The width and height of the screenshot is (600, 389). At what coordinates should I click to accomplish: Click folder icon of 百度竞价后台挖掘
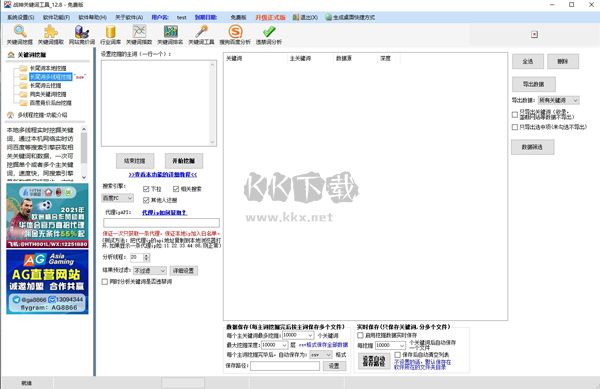23,103
